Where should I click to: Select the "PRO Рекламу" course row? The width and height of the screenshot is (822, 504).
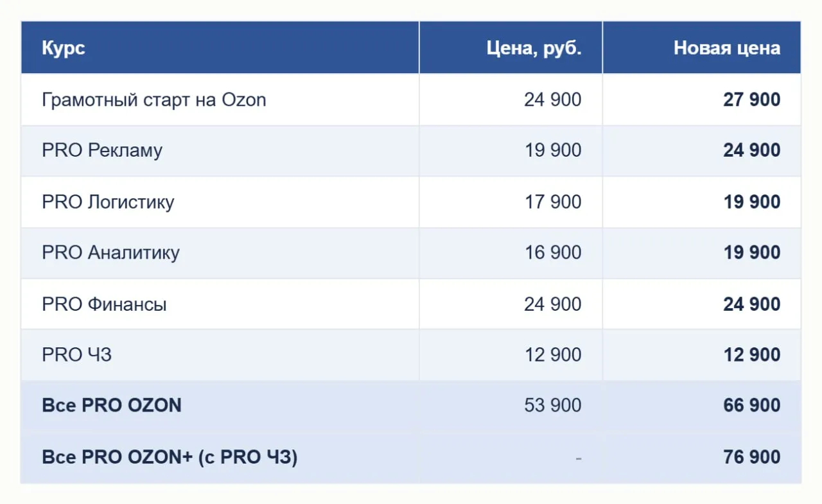(411, 150)
